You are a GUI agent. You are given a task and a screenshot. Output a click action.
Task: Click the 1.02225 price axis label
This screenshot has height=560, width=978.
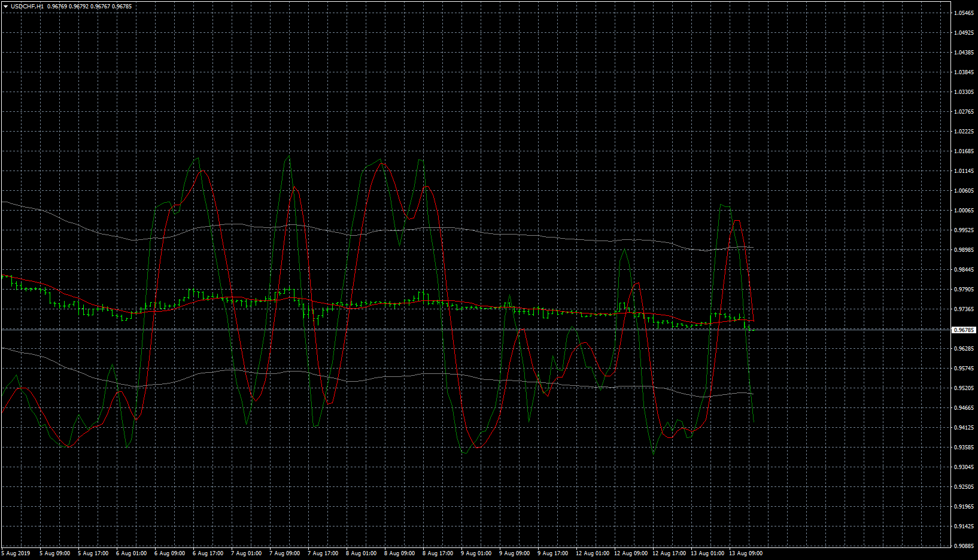tap(964, 132)
